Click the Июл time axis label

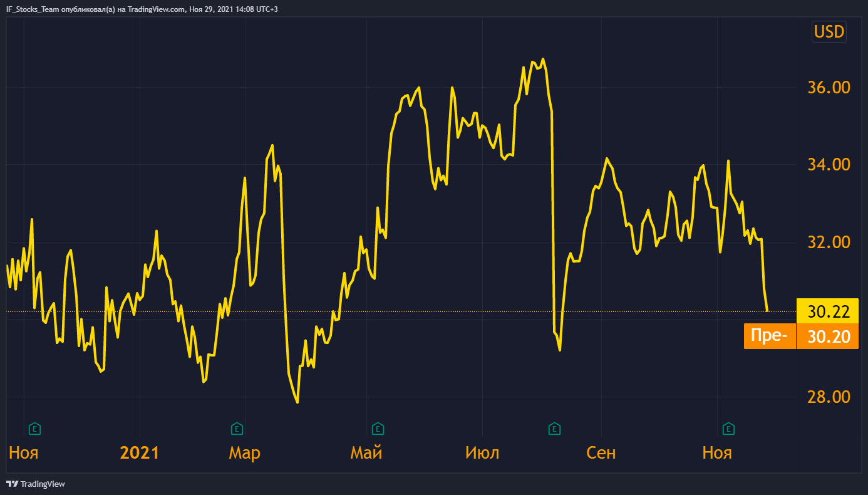tap(483, 453)
